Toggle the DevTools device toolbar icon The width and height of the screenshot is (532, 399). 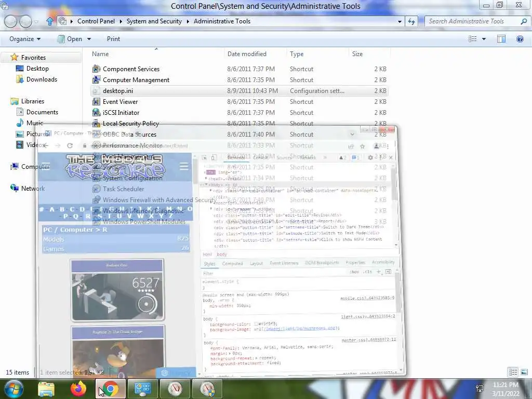214,157
